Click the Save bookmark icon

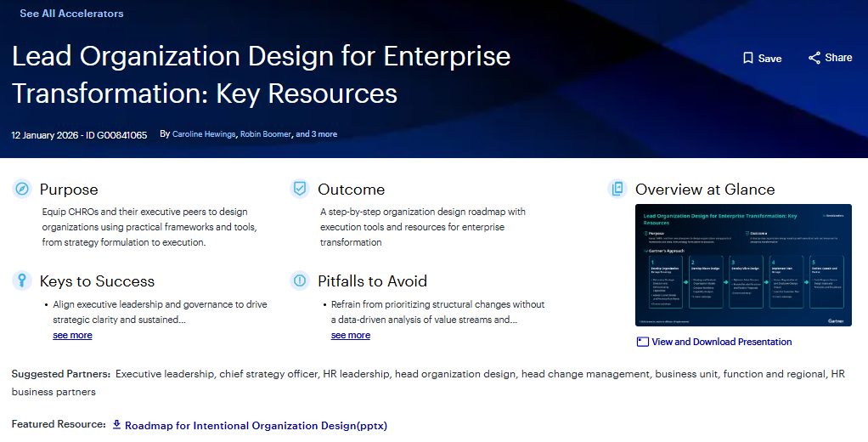click(747, 59)
